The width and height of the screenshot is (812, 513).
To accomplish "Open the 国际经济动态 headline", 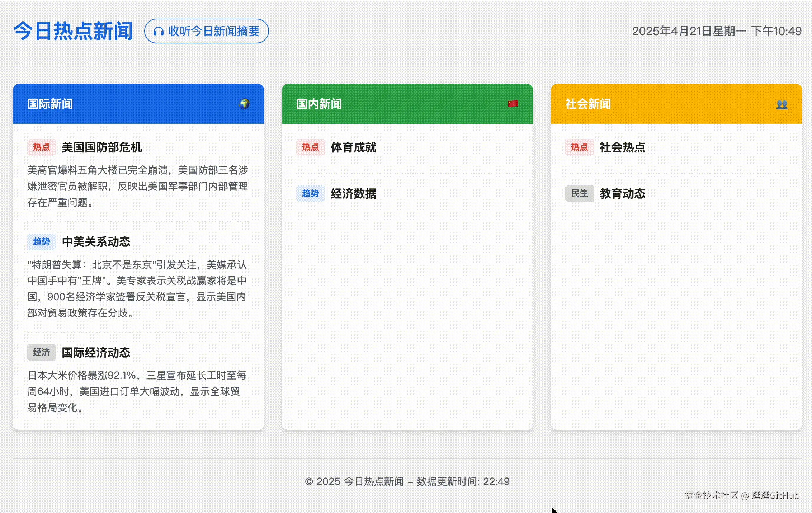I will click(x=96, y=353).
